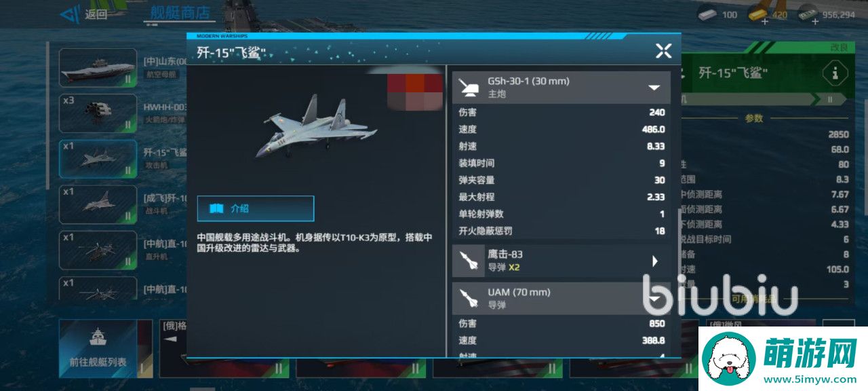Screen dimensions: 868x391
Task: Close the 歼-15 飞鲨 detail dialog
Action: click(663, 51)
